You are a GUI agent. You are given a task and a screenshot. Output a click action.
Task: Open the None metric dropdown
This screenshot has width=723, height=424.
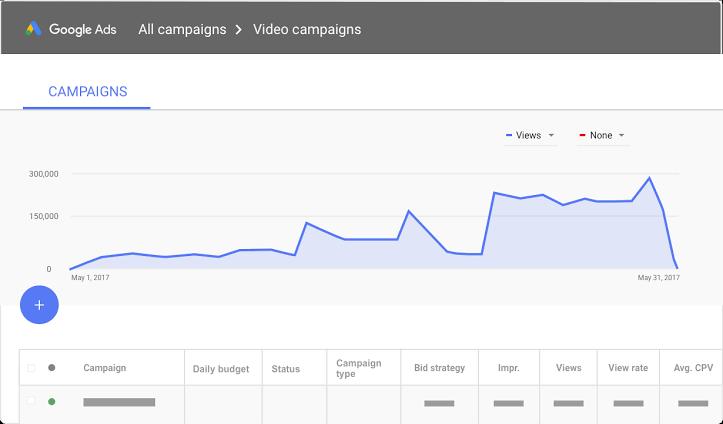621,136
